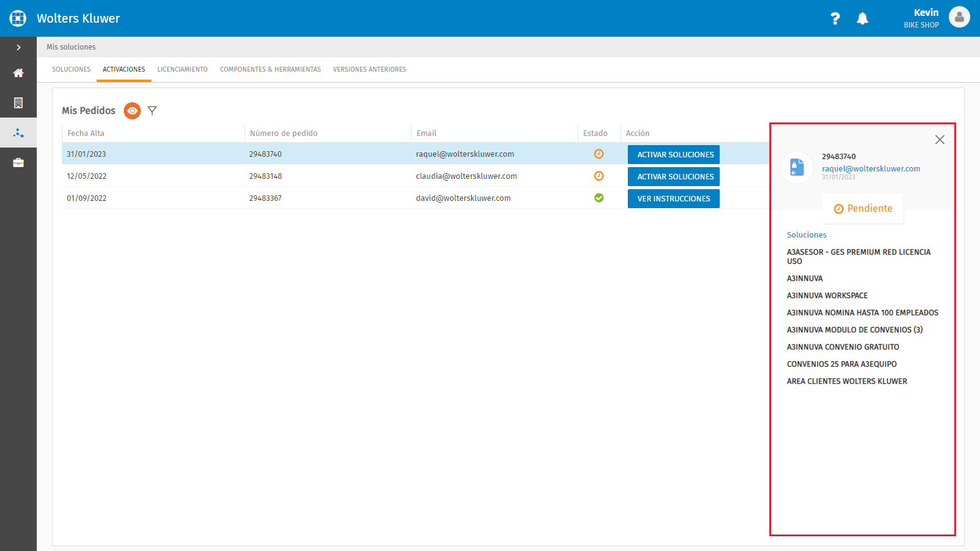Click order number 29483367
The width and height of the screenshot is (980, 551).
point(266,198)
